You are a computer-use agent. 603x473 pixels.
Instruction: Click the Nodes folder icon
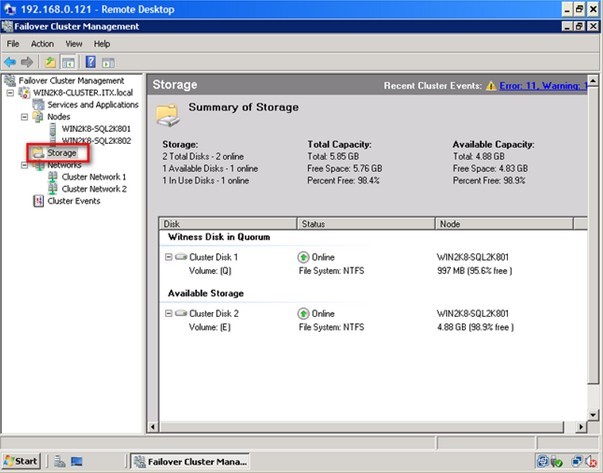point(38,117)
